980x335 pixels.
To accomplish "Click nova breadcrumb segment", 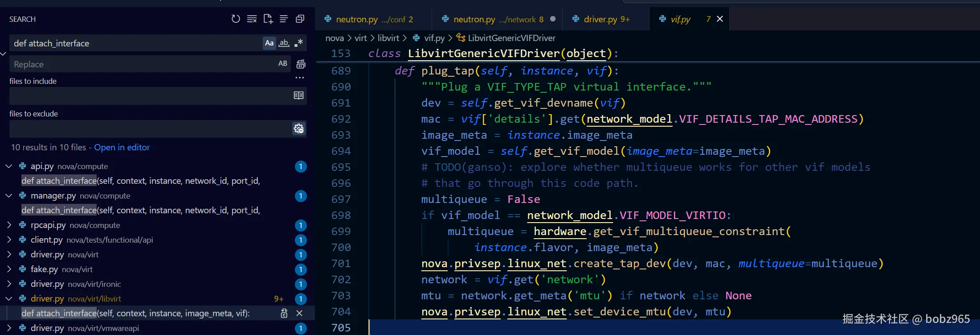I will (335, 38).
